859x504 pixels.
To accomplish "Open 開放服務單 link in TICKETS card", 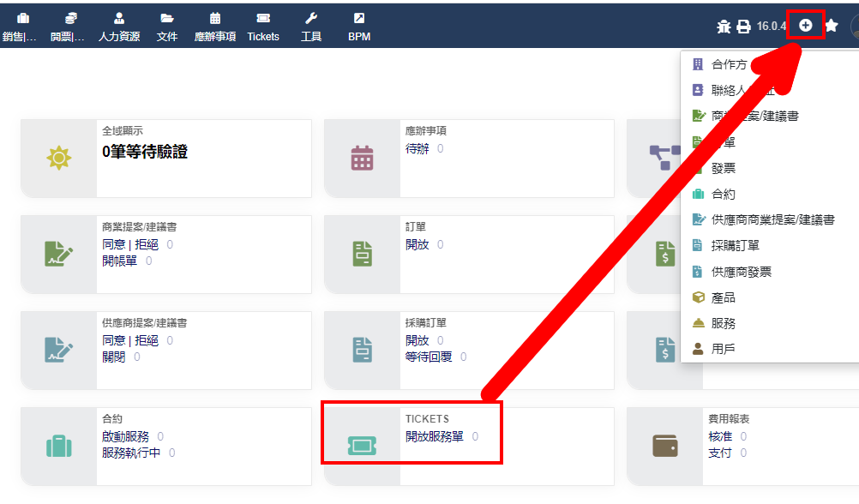I will pos(435,436).
